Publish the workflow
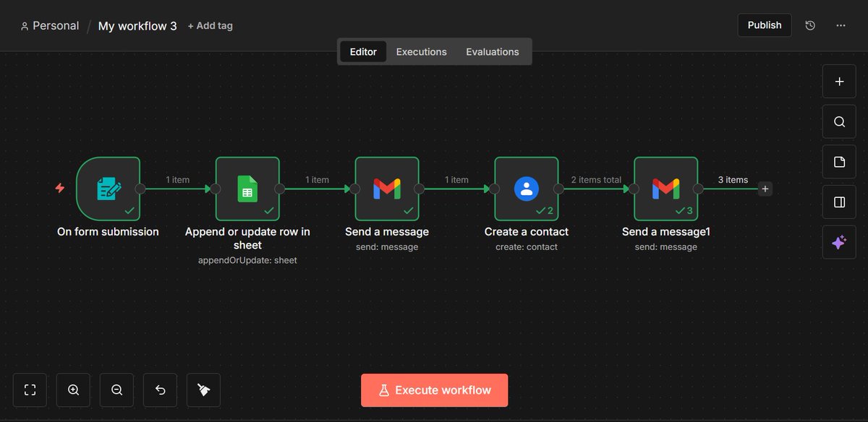This screenshot has height=422, width=868. pos(765,25)
